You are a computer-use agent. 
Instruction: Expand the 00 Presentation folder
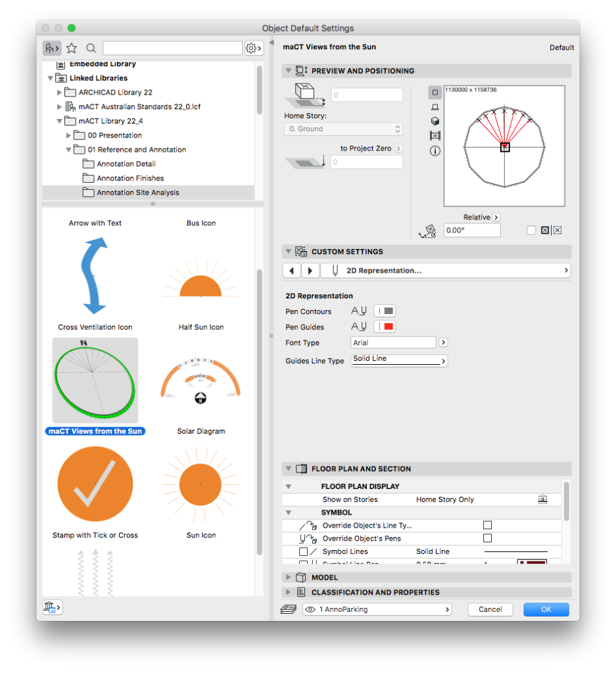[68, 135]
